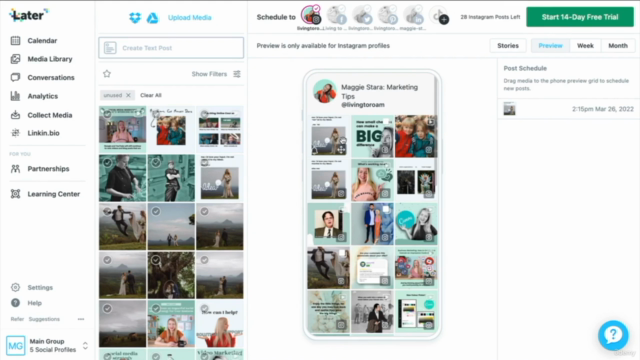Switch to Week view

[x=585, y=46]
